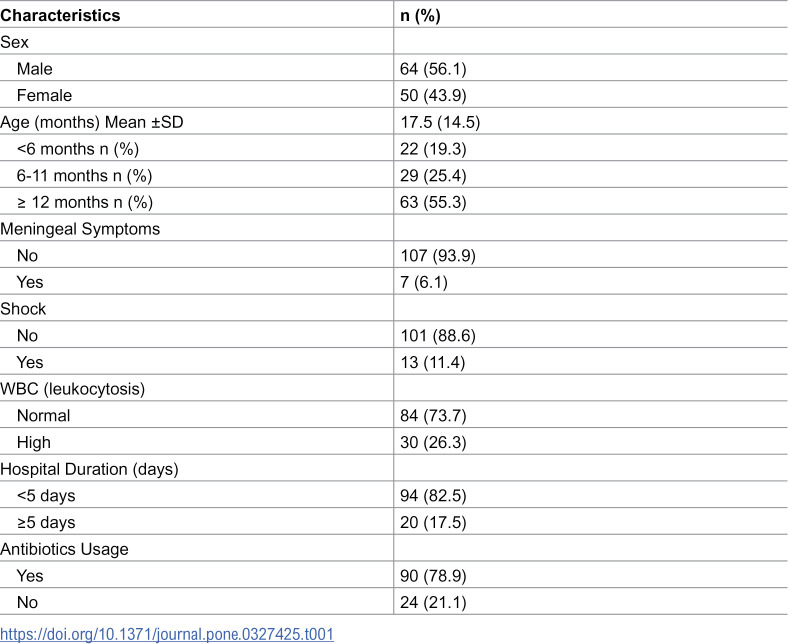Viewport: 788px width, 644px height.
Task: Open the doi.org journal.pone.0327425.t001 link
Action: point(167,634)
